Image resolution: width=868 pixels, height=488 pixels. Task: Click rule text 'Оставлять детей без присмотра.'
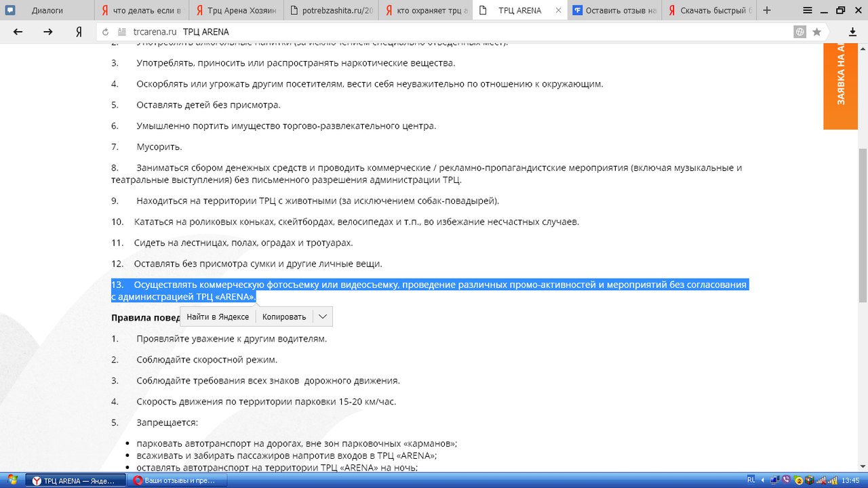[x=208, y=104]
